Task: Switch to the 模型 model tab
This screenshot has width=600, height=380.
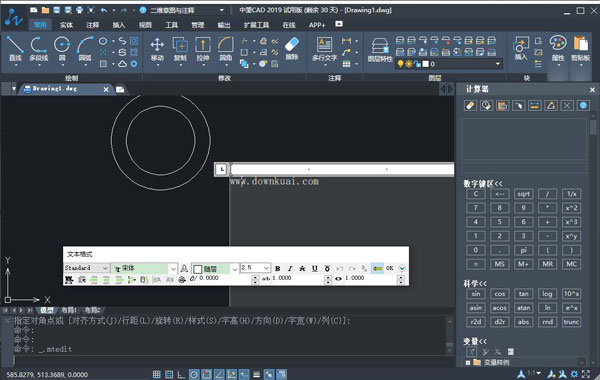Action: pos(47,310)
